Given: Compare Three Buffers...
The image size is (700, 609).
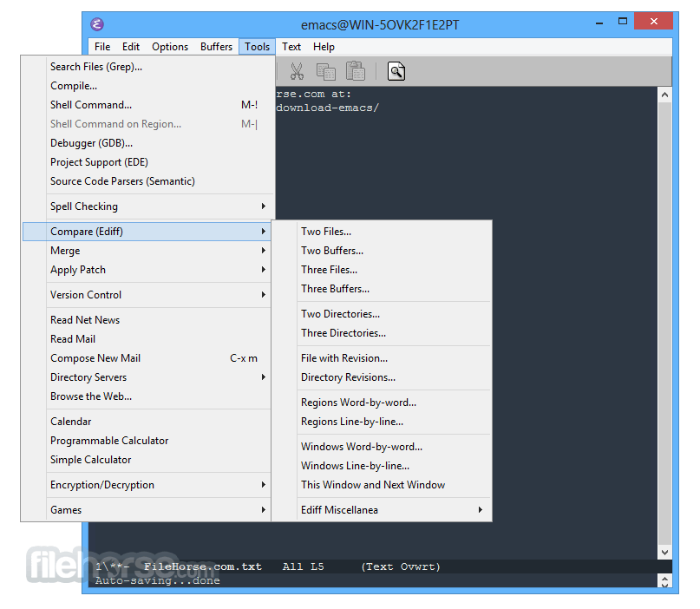Looking at the screenshot, I should pyautogui.click(x=383, y=289).
